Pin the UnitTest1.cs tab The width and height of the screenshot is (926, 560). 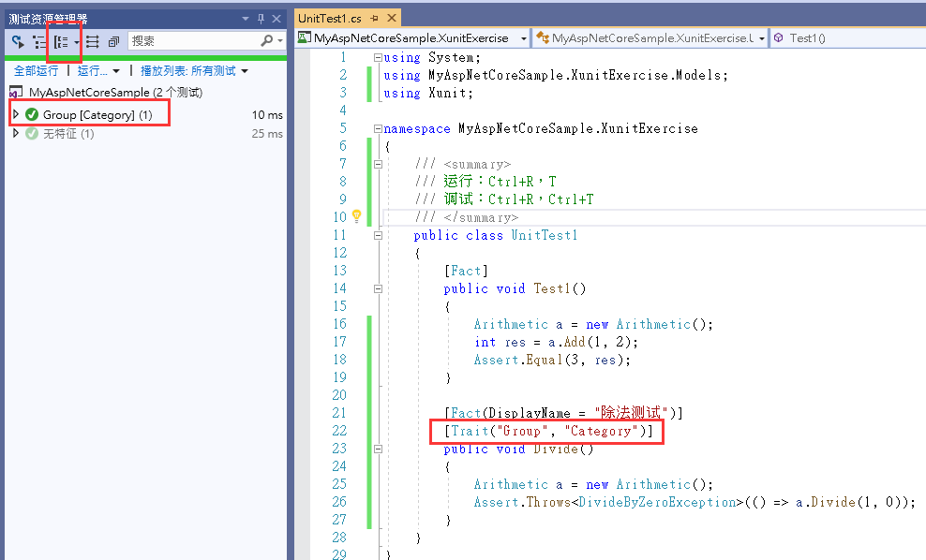click(374, 19)
